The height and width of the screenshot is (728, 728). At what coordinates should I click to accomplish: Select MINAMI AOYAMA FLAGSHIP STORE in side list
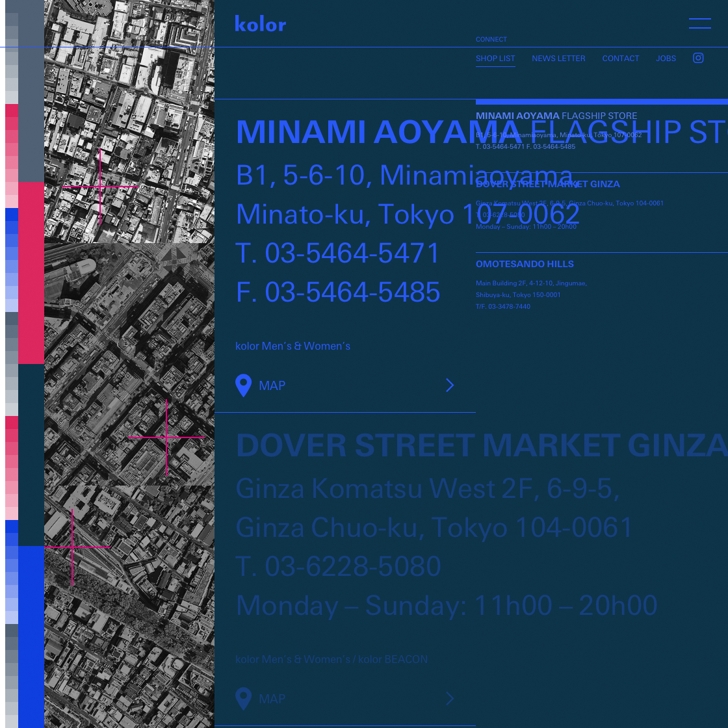556,116
